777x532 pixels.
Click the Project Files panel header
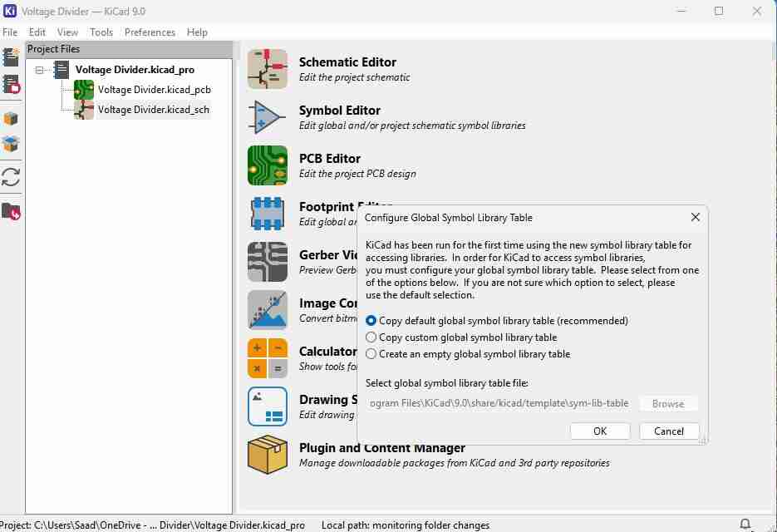tap(129, 48)
